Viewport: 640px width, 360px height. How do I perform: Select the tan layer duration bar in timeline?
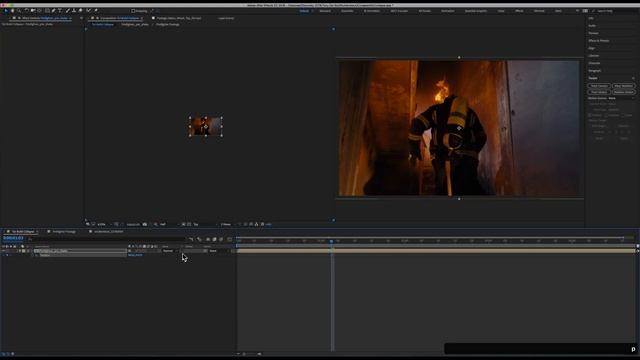436,251
